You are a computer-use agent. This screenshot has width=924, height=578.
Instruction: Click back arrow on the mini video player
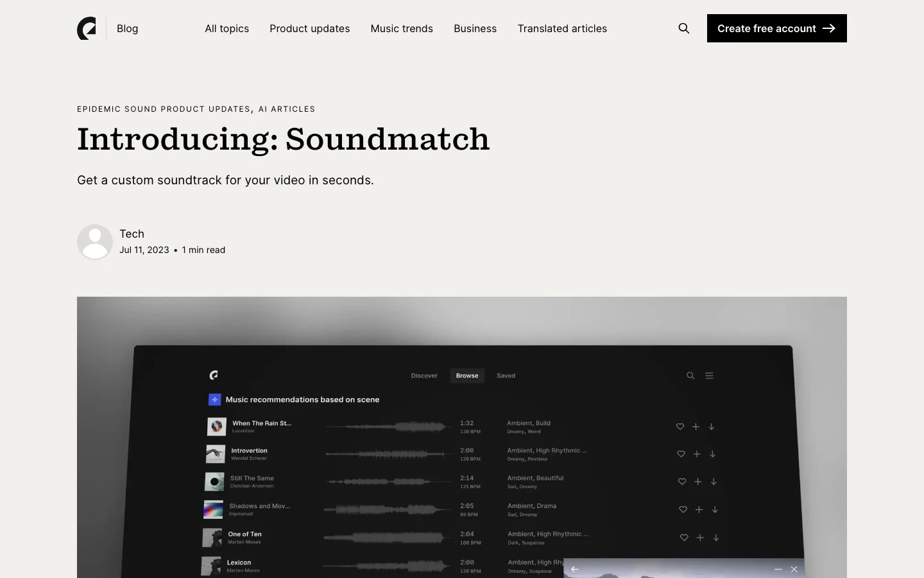(575, 569)
